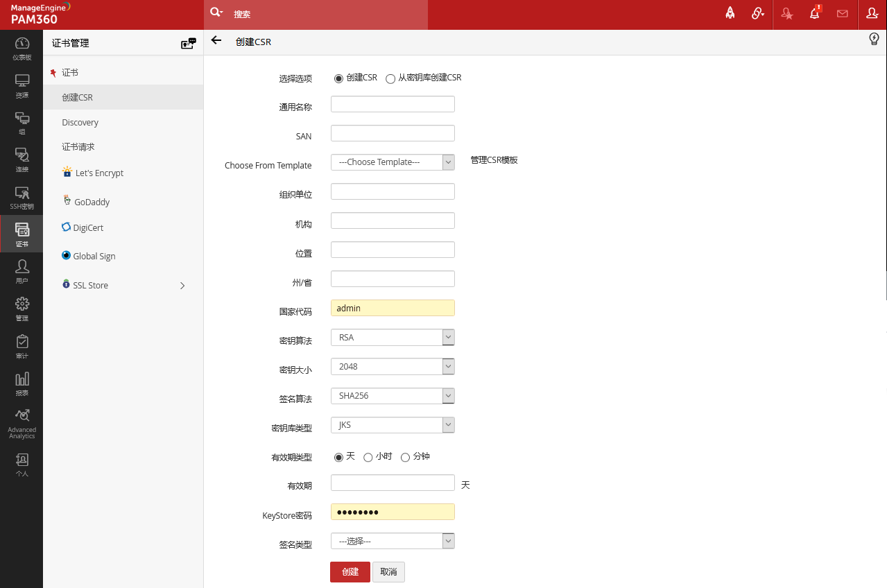Click the 管理CSR模板 link

point(494,160)
